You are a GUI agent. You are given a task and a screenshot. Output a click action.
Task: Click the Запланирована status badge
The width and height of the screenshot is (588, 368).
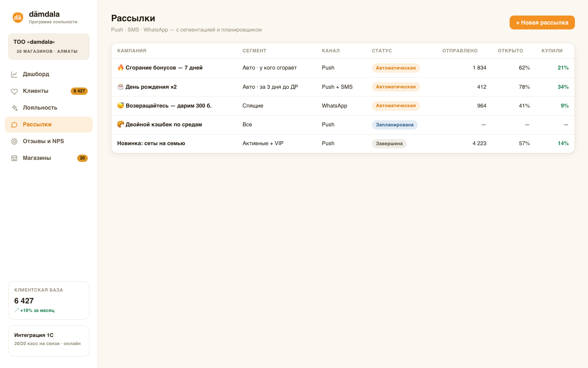point(394,125)
